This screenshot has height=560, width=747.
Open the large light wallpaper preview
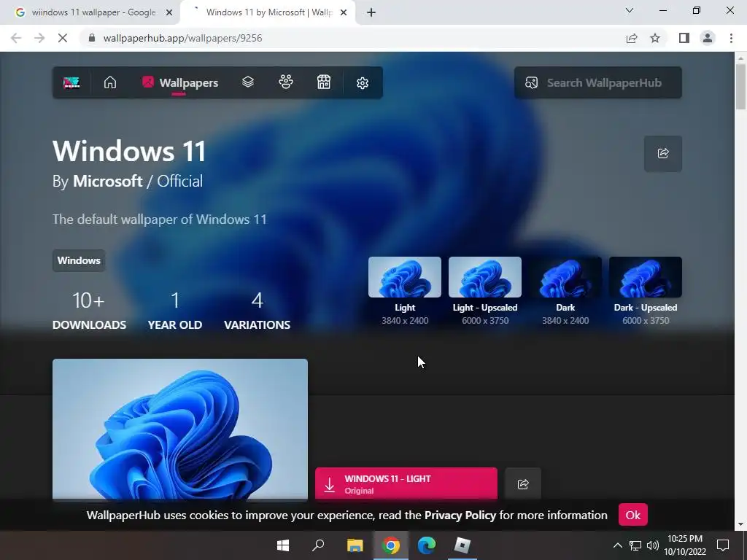pos(180,429)
